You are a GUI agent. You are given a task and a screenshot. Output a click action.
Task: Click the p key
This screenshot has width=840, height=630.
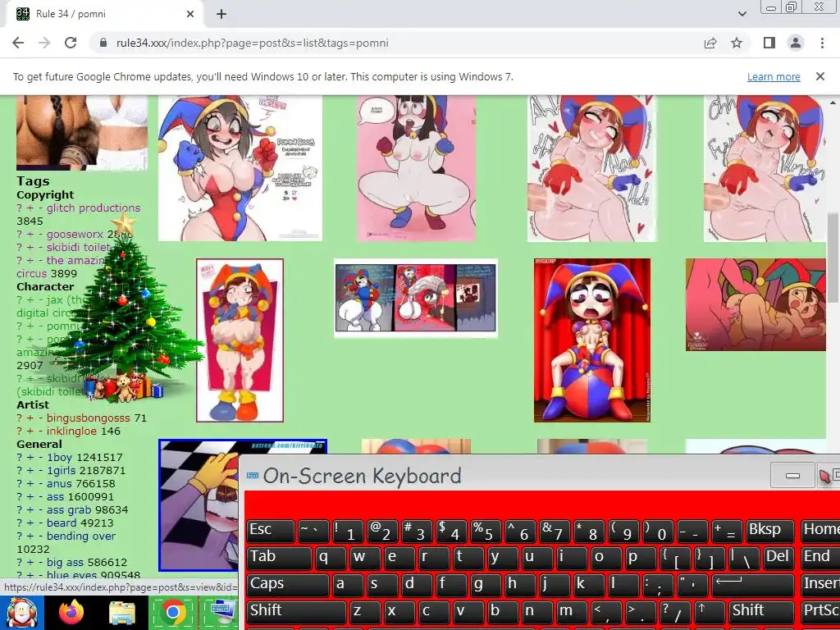coord(641,557)
